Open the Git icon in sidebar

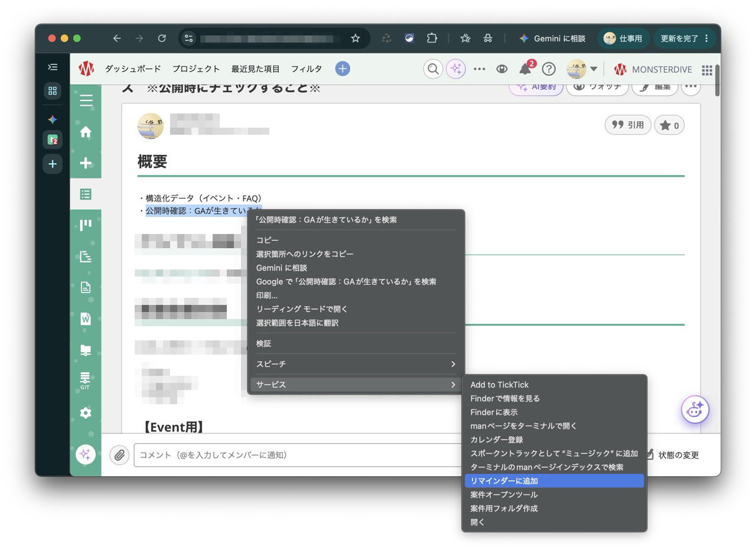click(86, 381)
